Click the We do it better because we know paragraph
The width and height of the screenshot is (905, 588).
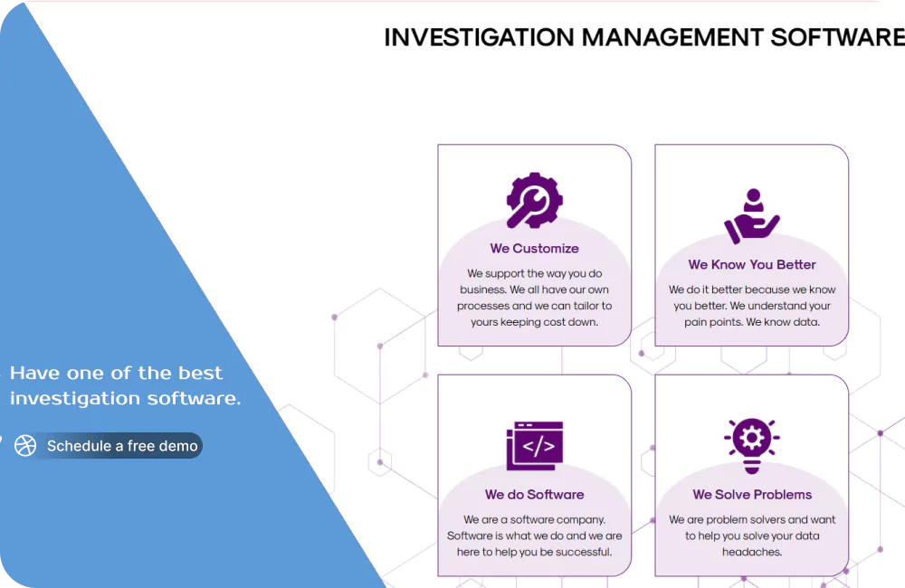click(x=752, y=306)
